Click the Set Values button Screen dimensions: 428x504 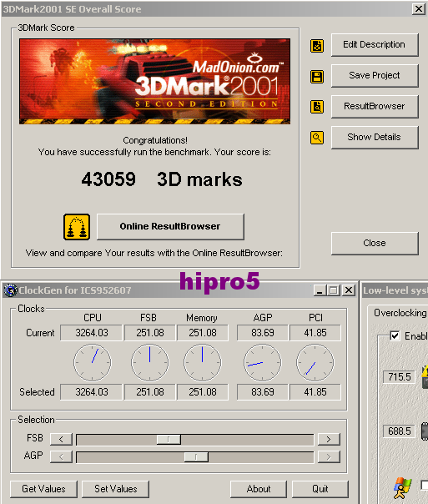pos(115,489)
